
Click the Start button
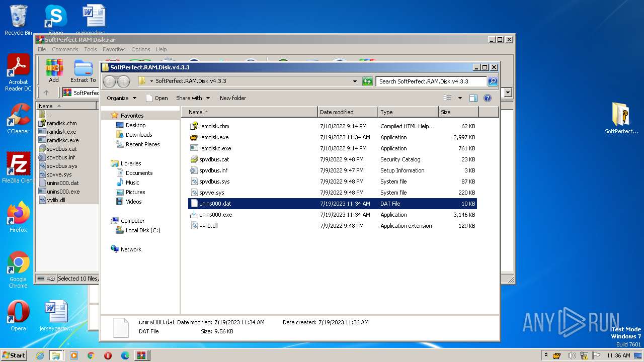pyautogui.click(x=14, y=355)
